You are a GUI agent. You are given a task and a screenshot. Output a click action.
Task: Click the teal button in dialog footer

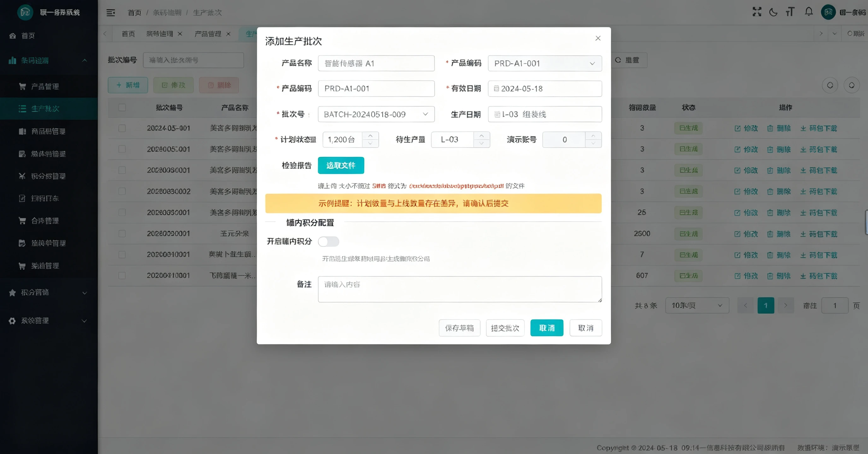tap(547, 328)
